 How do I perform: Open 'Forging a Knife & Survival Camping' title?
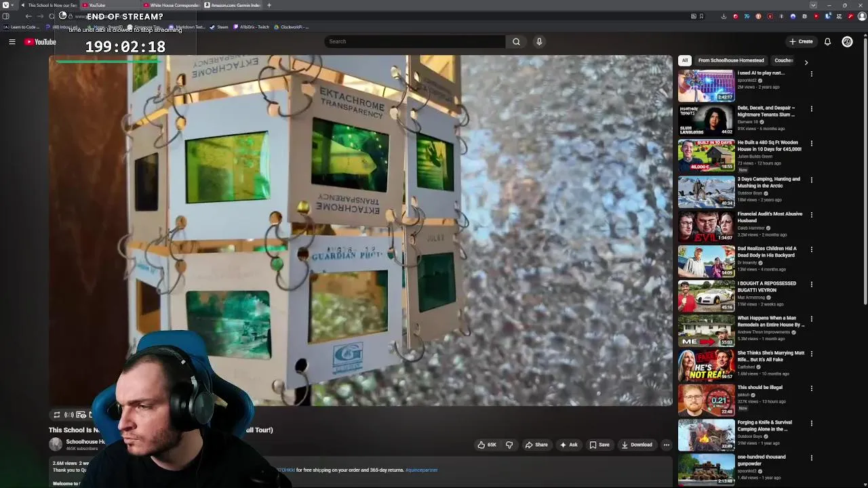(x=764, y=426)
